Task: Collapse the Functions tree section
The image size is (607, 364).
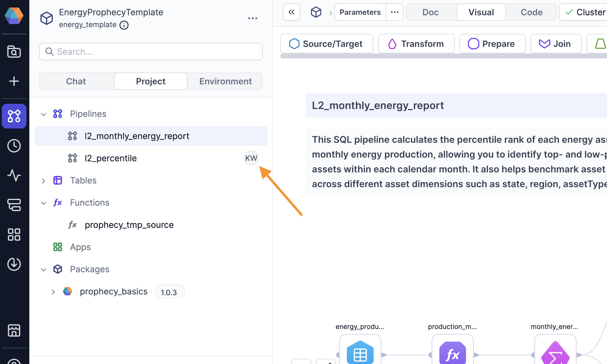Action: [x=43, y=203]
